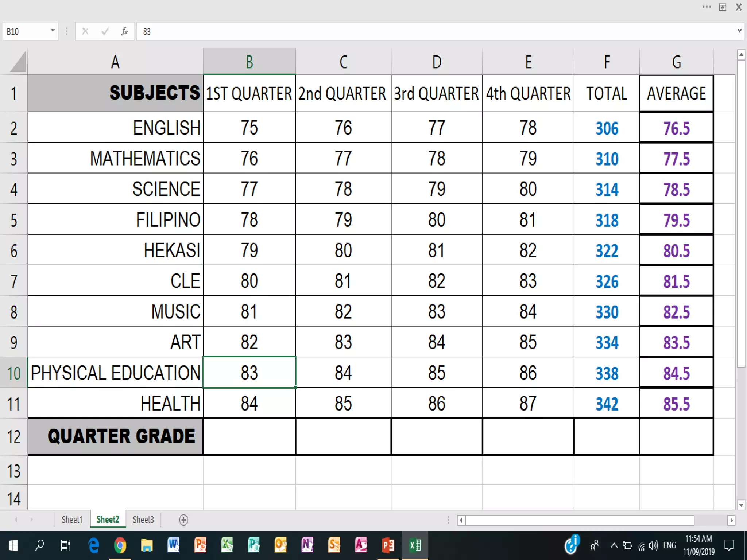Viewport: 747px width, 560px height.
Task: Expand the Name Box dropdown
Action: pos(53,31)
